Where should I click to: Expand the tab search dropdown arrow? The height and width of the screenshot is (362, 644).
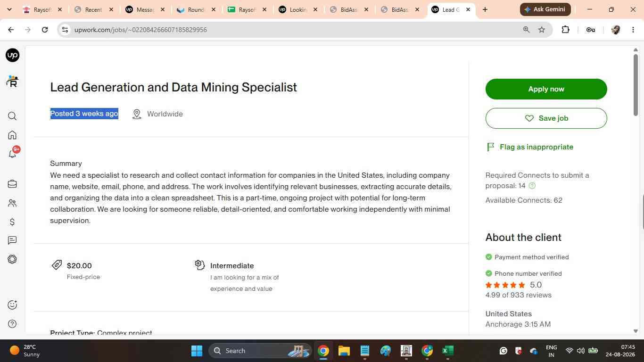[x=9, y=9]
